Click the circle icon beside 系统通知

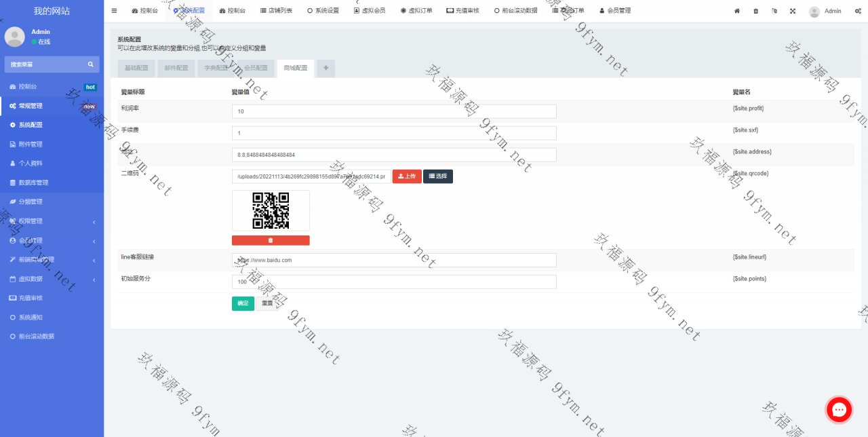[x=12, y=317]
